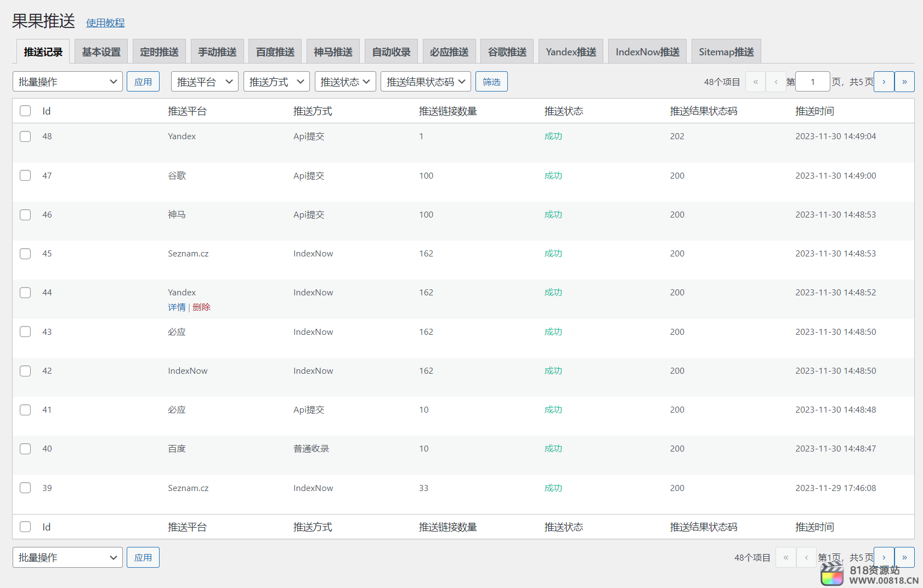The height and width of the screenshot is (588, 923).
Task: Switch to the Sitemap推送 tab
Action: pos(726,52)
